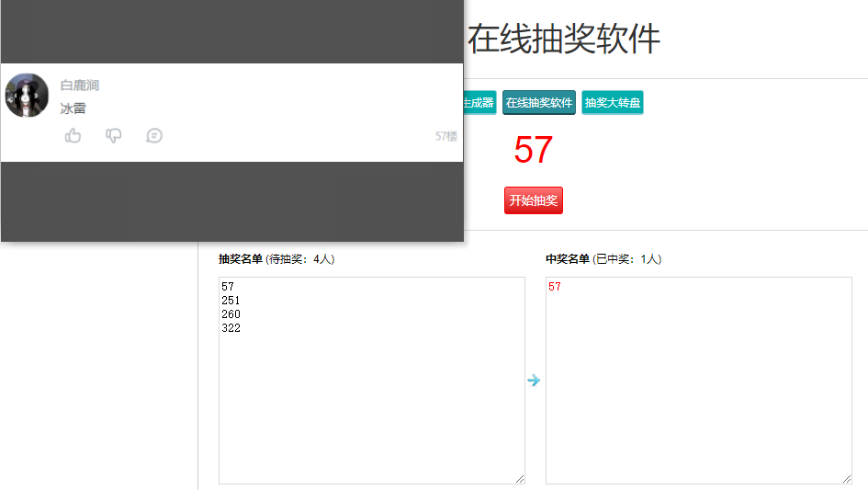This screenshot has width=868, height=490.
Task: Click the blue arrow between the lists
Action: 534,381
